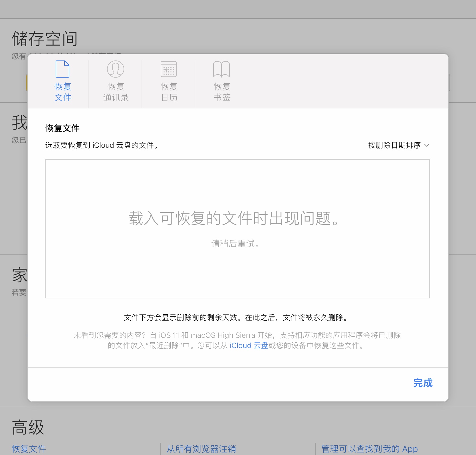Click the 储存空间 section heading
This screenshot has height=455, width=476.
point(45,39)
